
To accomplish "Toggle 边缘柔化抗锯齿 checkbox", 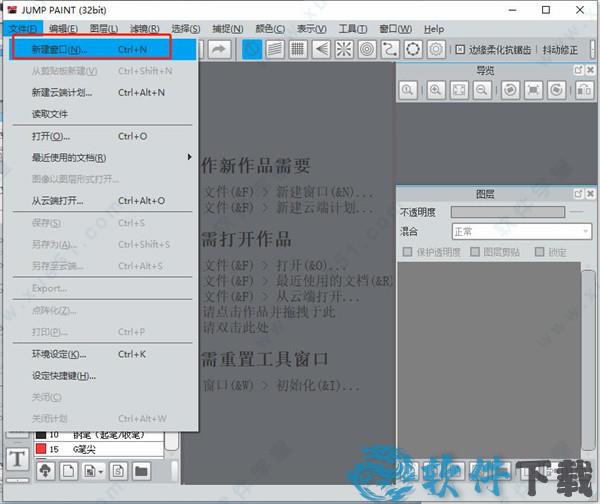I will (460, 49).
